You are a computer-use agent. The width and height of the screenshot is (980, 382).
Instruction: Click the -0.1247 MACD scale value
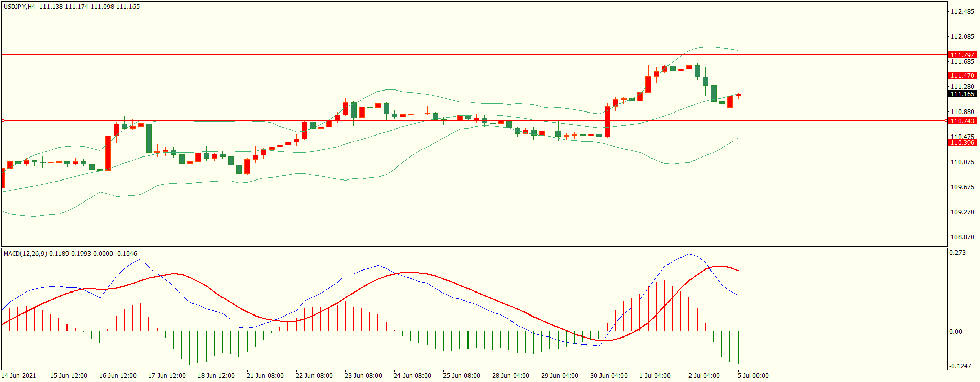[961, 366]
